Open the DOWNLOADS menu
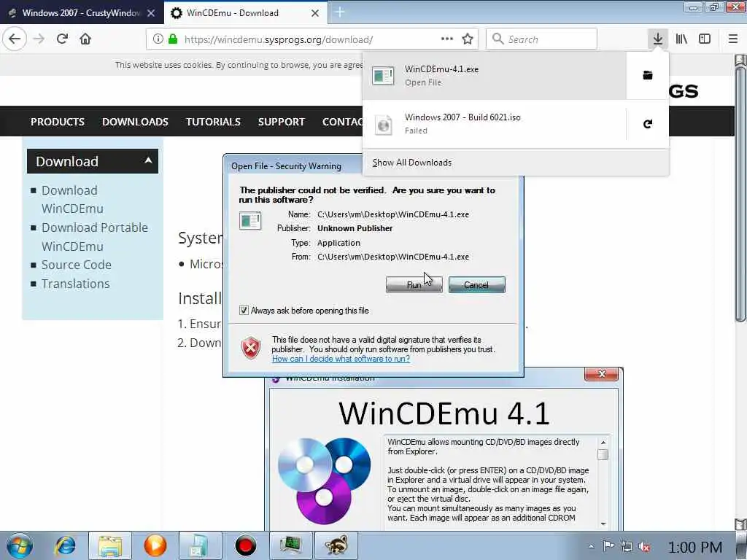 [x=135, y=122]
